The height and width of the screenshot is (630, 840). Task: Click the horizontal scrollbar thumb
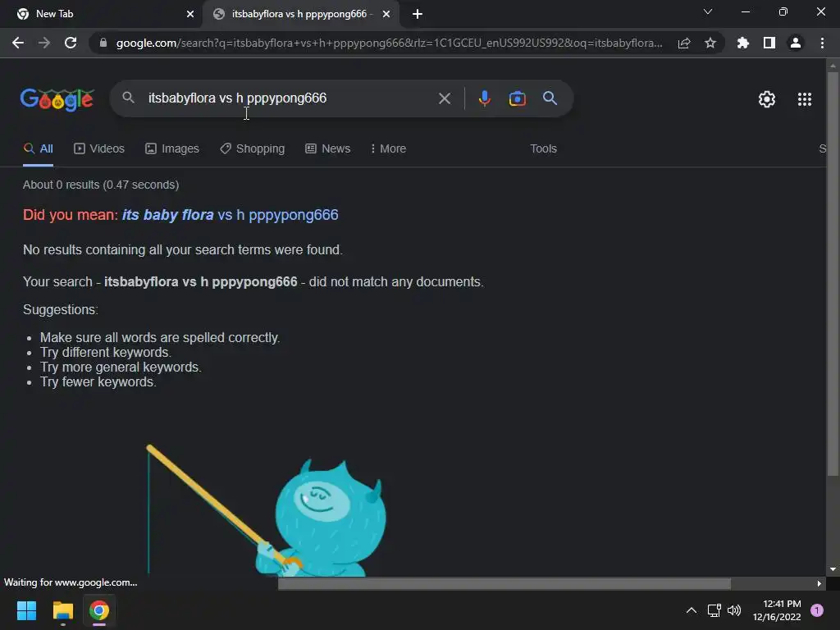pyautogui.click(x=504, y=583)
